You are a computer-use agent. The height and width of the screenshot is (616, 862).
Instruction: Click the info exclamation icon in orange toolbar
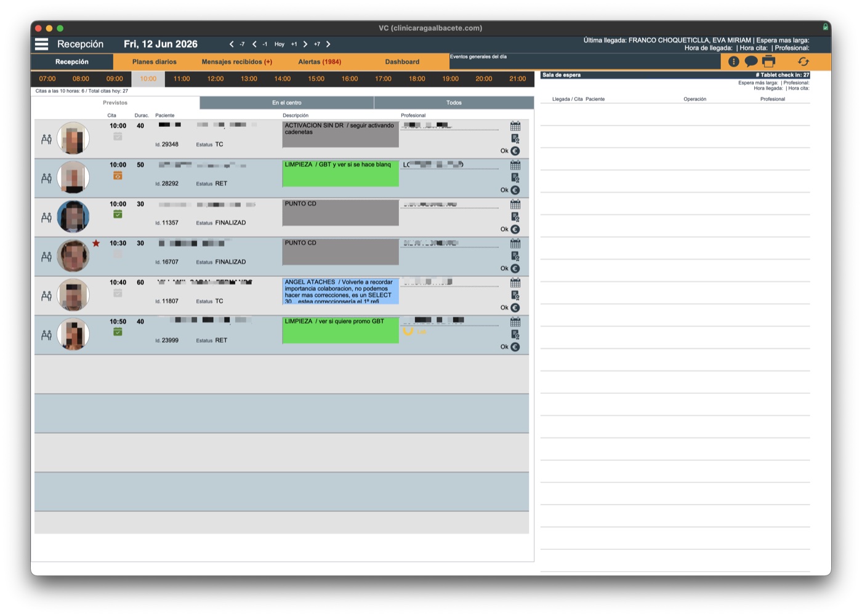point(733,62)
